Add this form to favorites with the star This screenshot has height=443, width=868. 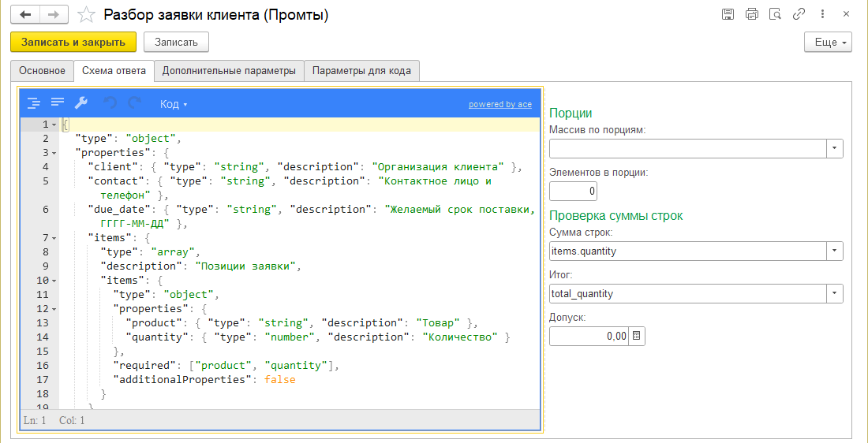pyautogui.click(x=86, y=15)
